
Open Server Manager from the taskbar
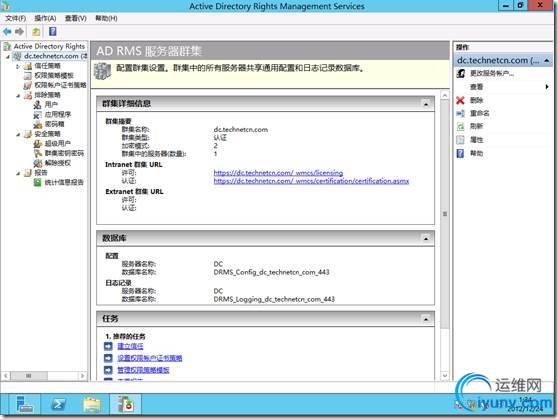click(x=25, y=404)
